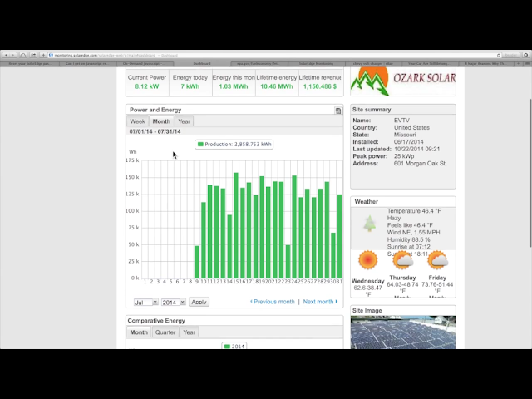Go to Next month link

click(320, 302)
